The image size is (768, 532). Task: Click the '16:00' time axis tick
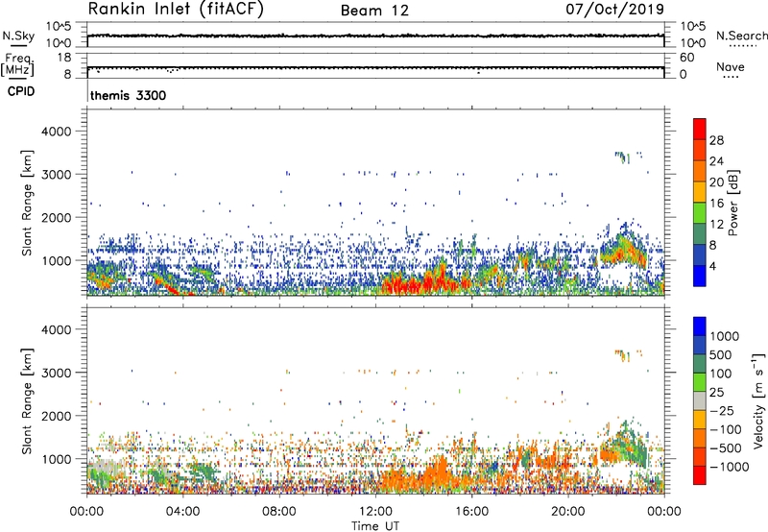pos(471,512)
